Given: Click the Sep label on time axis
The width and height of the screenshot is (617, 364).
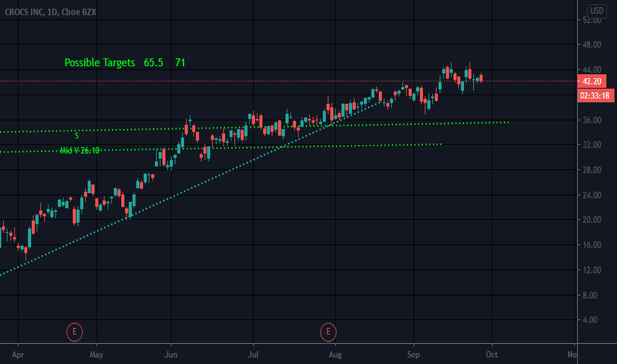Looking at the screenshot, I should point(414,355).
